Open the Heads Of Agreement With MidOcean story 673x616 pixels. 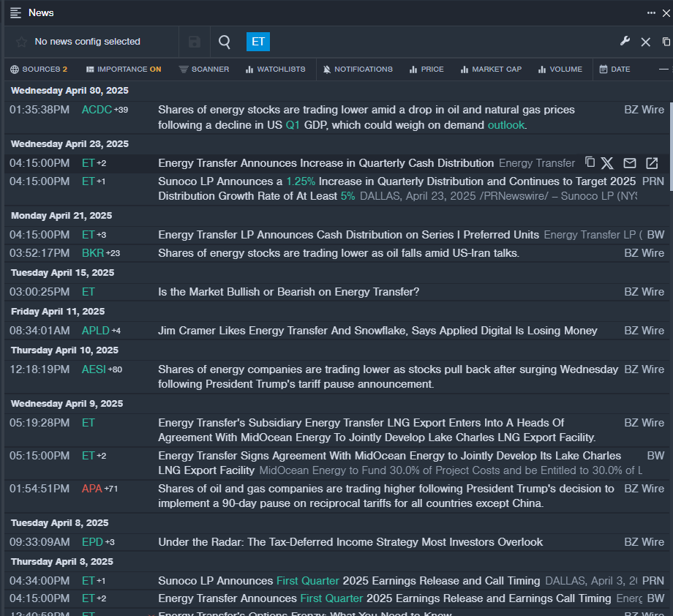[377, 430]
